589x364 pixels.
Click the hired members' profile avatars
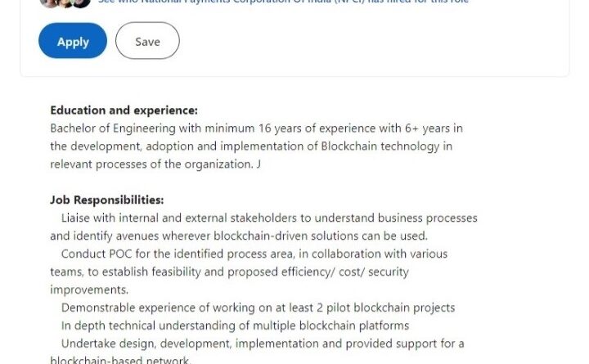pyautogui.click(x=65, y=2)
